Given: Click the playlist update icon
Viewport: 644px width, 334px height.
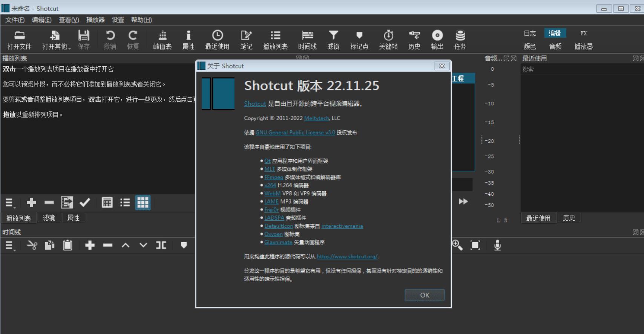Looking at the screenshot, I should 67,203.
